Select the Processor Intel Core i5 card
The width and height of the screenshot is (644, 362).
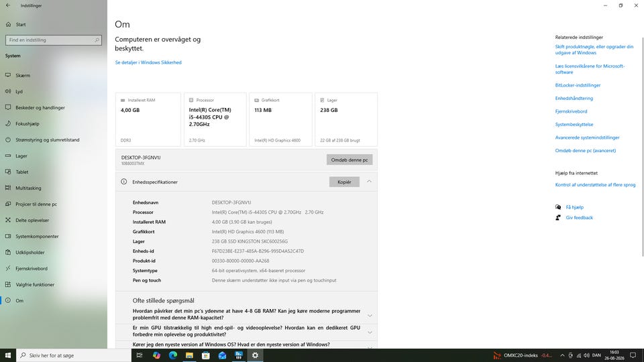click(x=215, y=119)
